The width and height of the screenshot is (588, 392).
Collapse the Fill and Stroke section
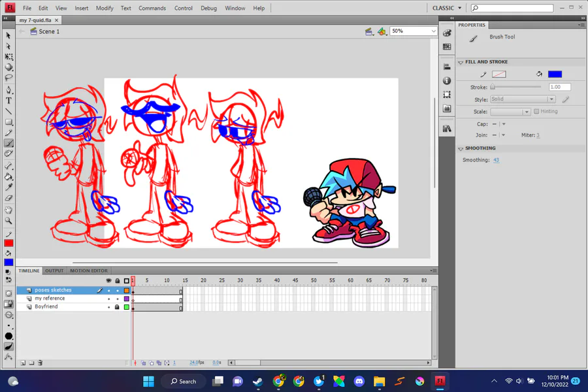[x=461, y=62]
